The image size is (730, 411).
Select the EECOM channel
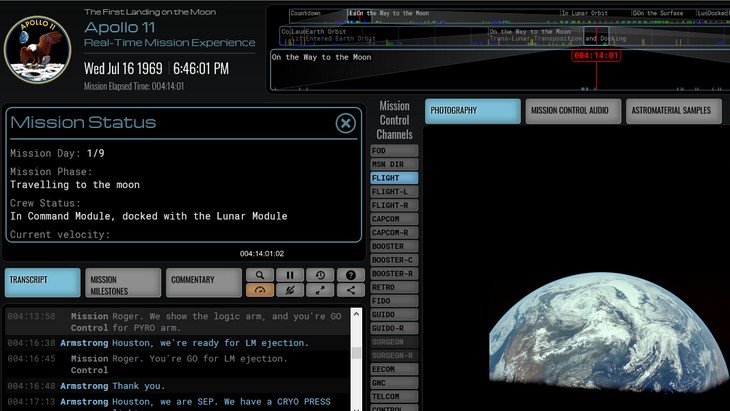point(394,369)
